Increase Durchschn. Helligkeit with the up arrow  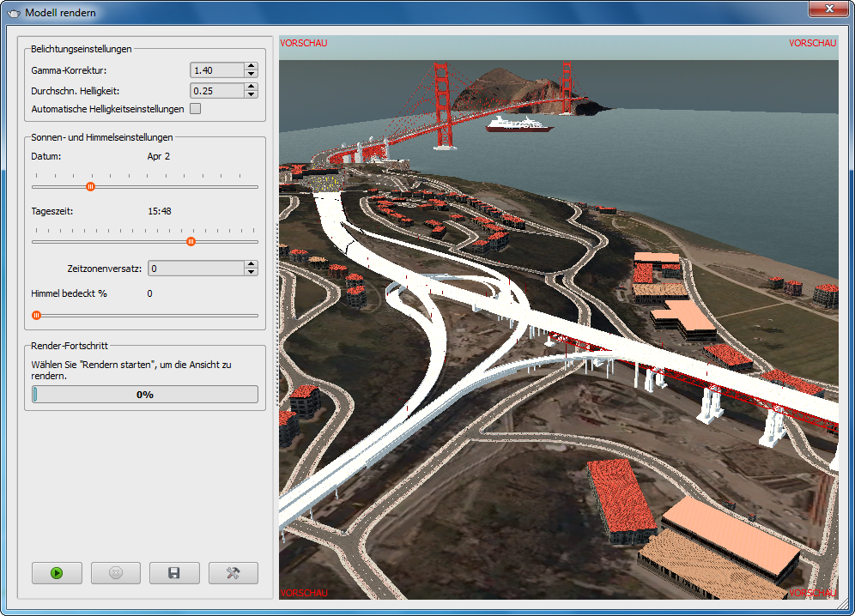(251, 86)
